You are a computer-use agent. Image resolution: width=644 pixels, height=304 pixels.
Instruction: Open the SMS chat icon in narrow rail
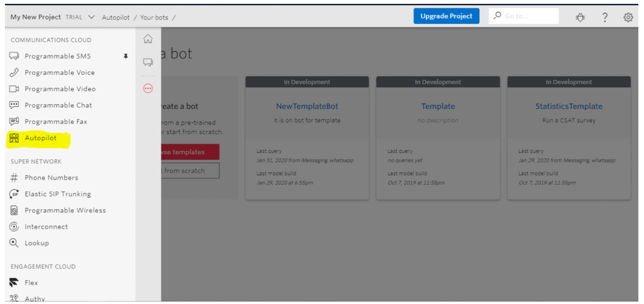tap(148, 62)
